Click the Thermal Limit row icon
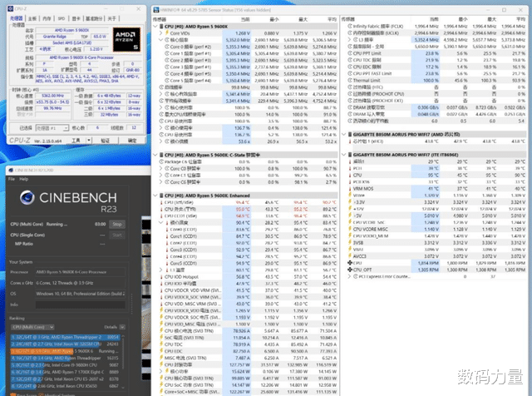The width and height of the screenshot is (532, 396). 350,81
